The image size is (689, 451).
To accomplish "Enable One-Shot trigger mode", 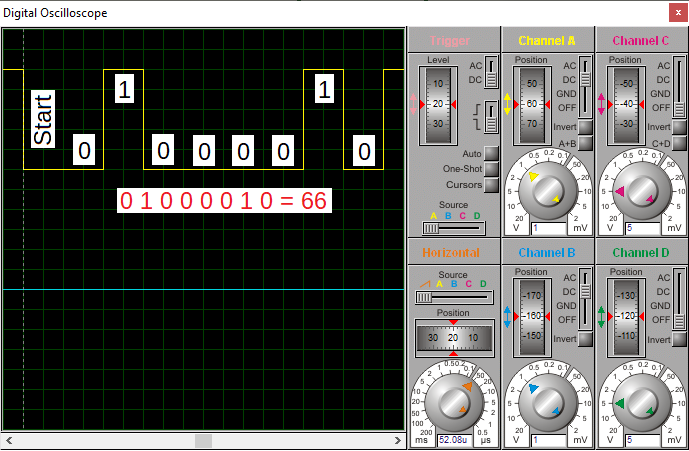I will click(491, 169).
